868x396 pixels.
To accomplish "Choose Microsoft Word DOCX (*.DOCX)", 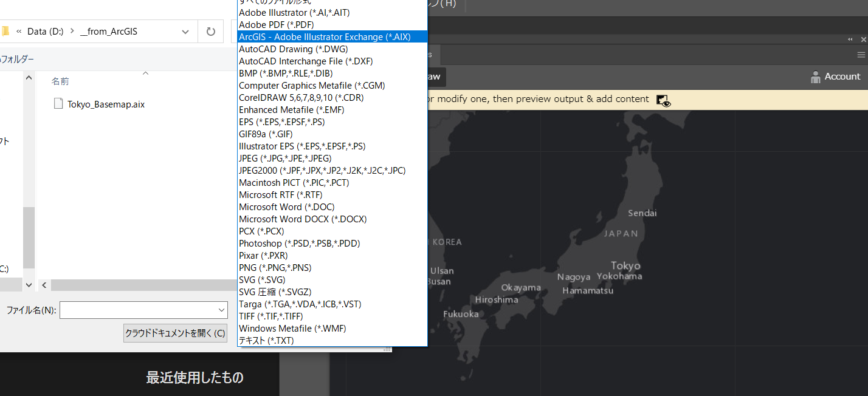I will pos(332,219).
